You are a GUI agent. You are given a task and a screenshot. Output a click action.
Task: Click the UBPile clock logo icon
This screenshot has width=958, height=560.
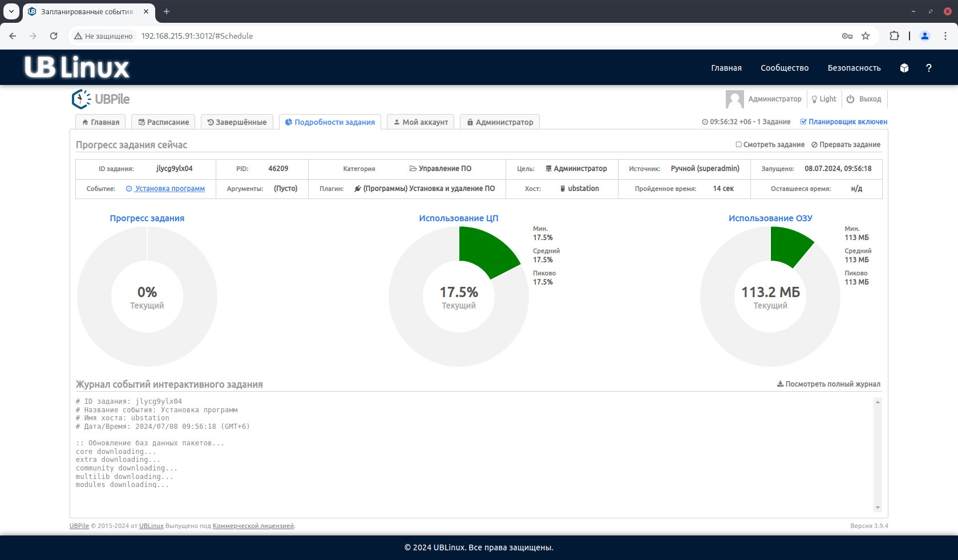point(81,99)
